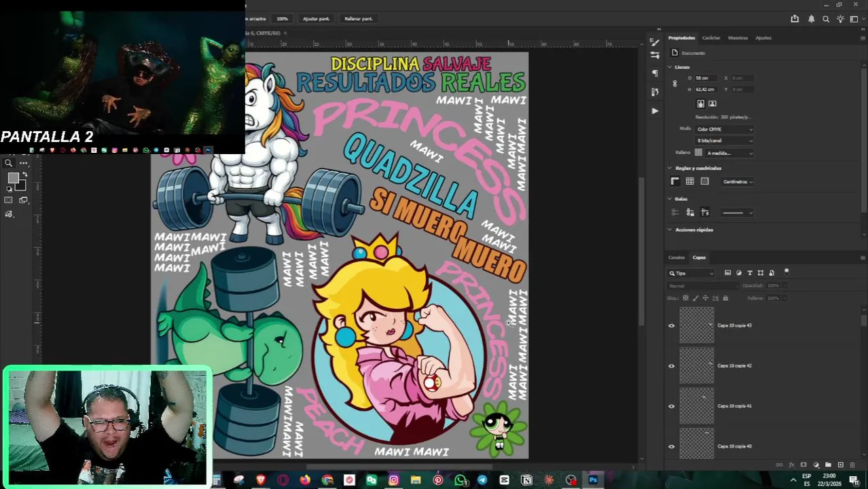This screenshot has height=489, width=868.
Task: Open Photoshop search magnifier in top bar
Action: click(826, 19)
